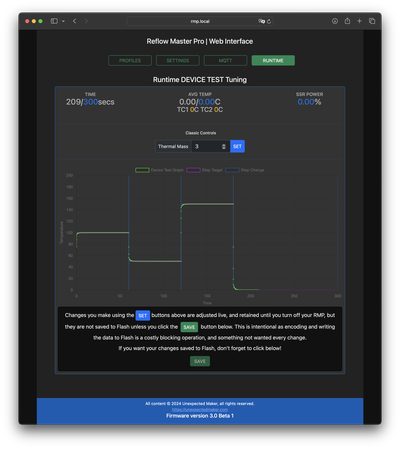400x449 pixels.
Task: Select the RUNTIME tab
Action: [x=273, y=60]
